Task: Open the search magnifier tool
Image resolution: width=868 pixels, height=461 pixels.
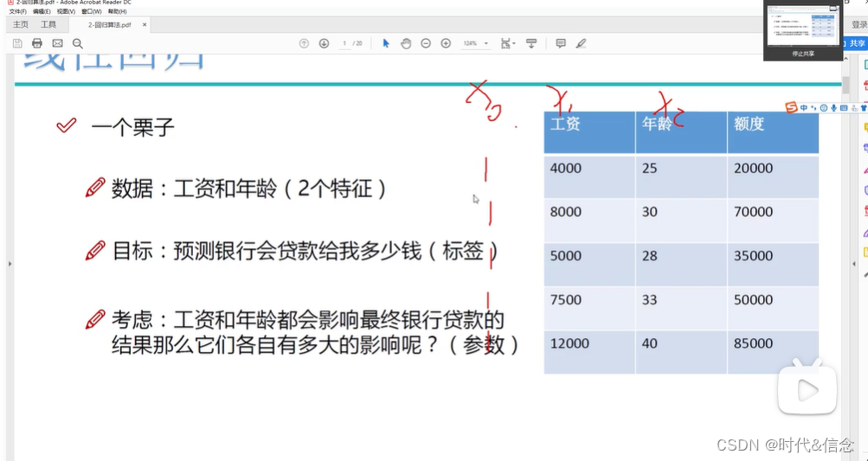Action: pyautogui.click(x=78, y=43)
